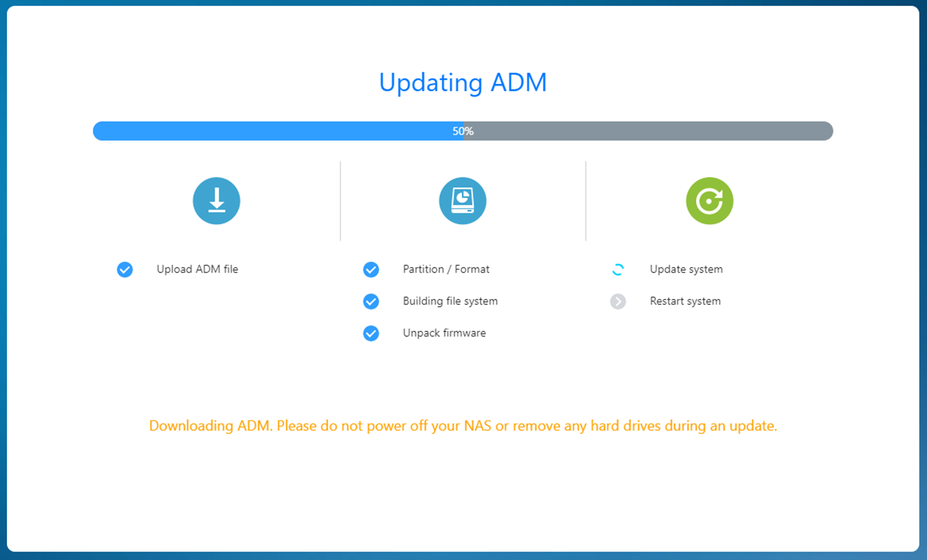Click the spinning loader beside Update system

click(x=618, y=269)
